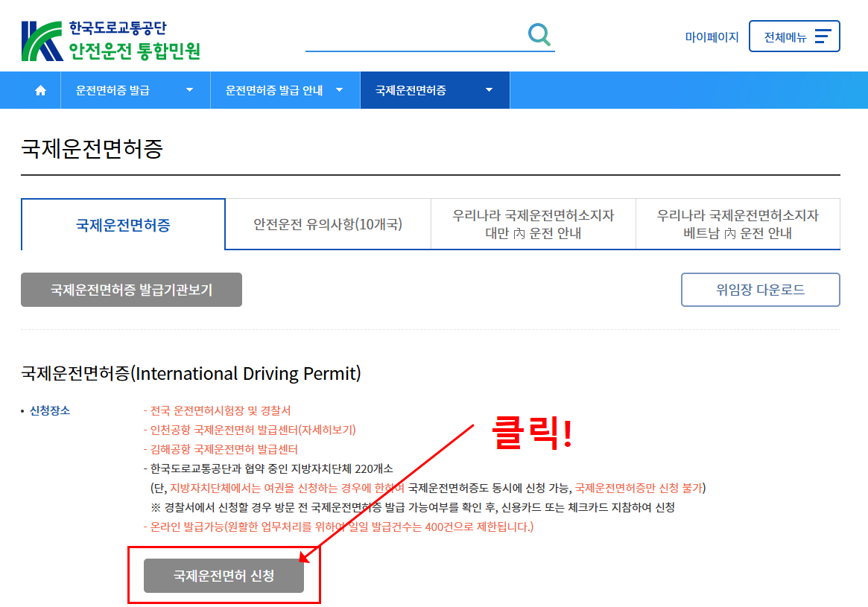Open the 전체메뉴 hamburger menu button
868x607 pixels.
point(793,36)
